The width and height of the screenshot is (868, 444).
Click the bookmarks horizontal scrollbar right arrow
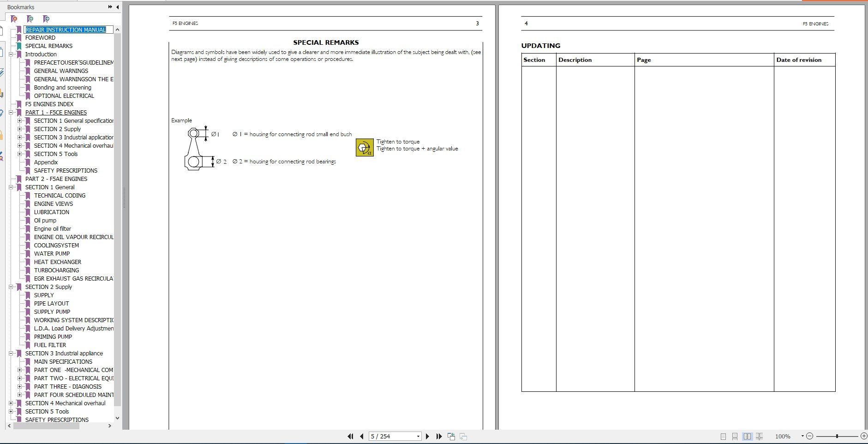pyautogui.click(x=109, y=426)
